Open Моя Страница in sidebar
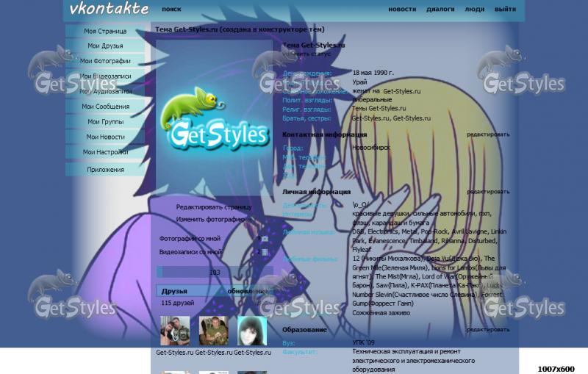 tap(105, 31)
